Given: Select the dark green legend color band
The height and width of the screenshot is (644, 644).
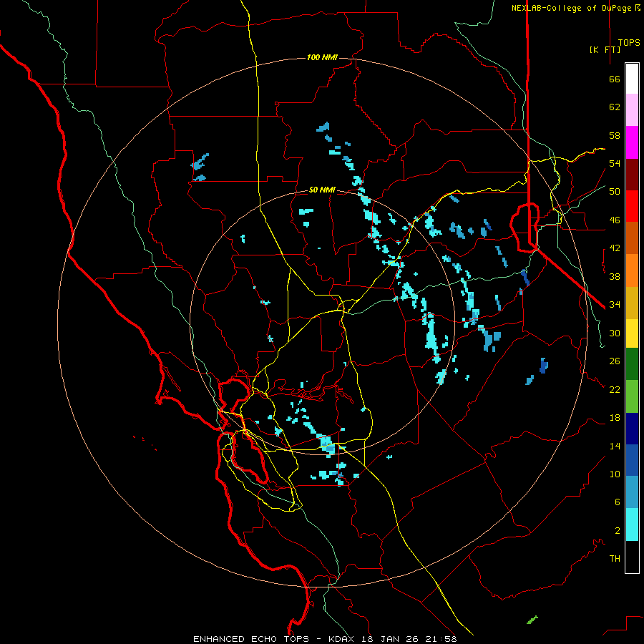Looking at the screenshot, I should [632, 364].
